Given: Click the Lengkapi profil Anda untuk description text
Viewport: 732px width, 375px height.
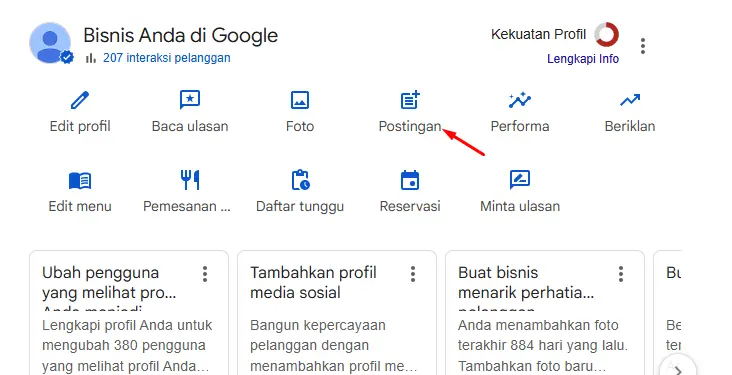Looking at the screenshot, I should (127, 346).
